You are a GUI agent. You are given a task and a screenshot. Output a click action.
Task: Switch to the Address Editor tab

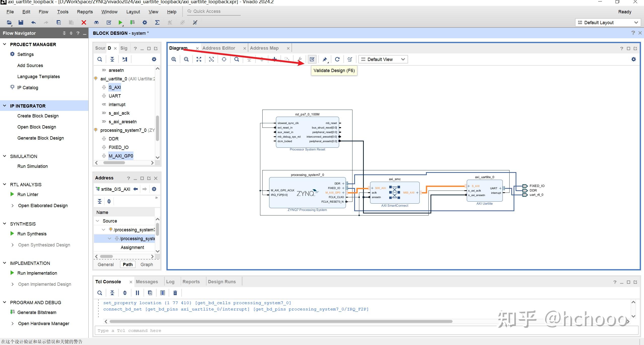(219, 48)
